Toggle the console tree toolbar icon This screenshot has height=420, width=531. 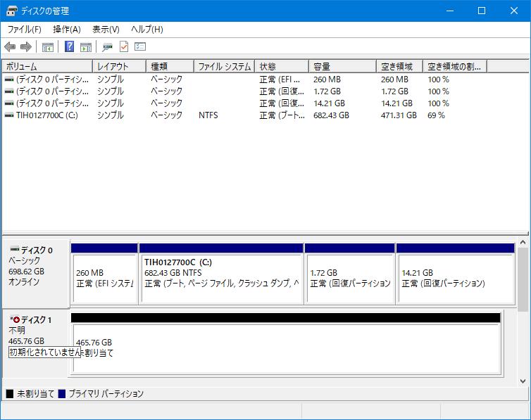(48, 46)
